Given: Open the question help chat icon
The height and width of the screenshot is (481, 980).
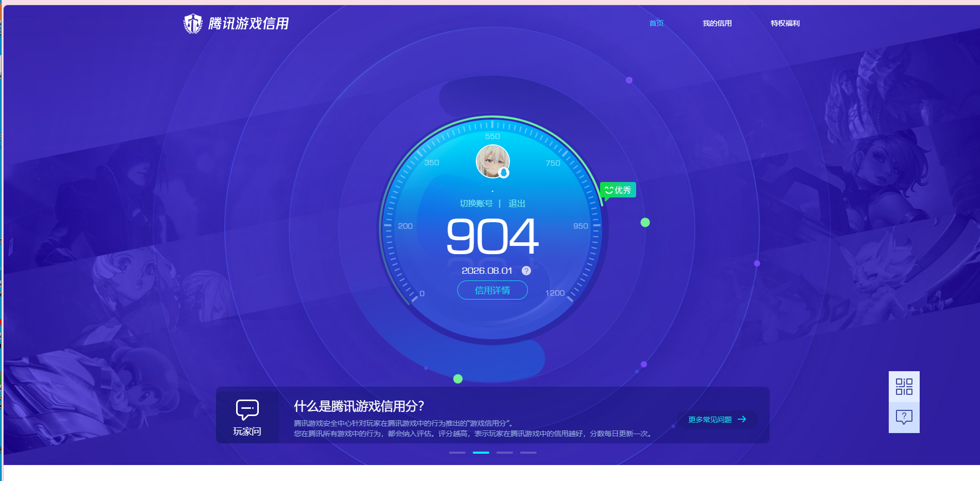Looking at the screenshot, I should (904, 417).
